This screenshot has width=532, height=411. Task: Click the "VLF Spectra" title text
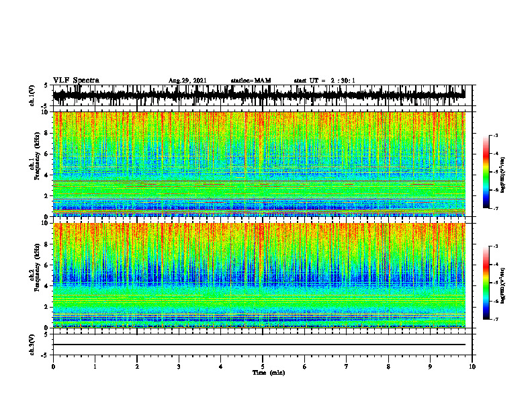pyautogui.click(x=76, y=81)
